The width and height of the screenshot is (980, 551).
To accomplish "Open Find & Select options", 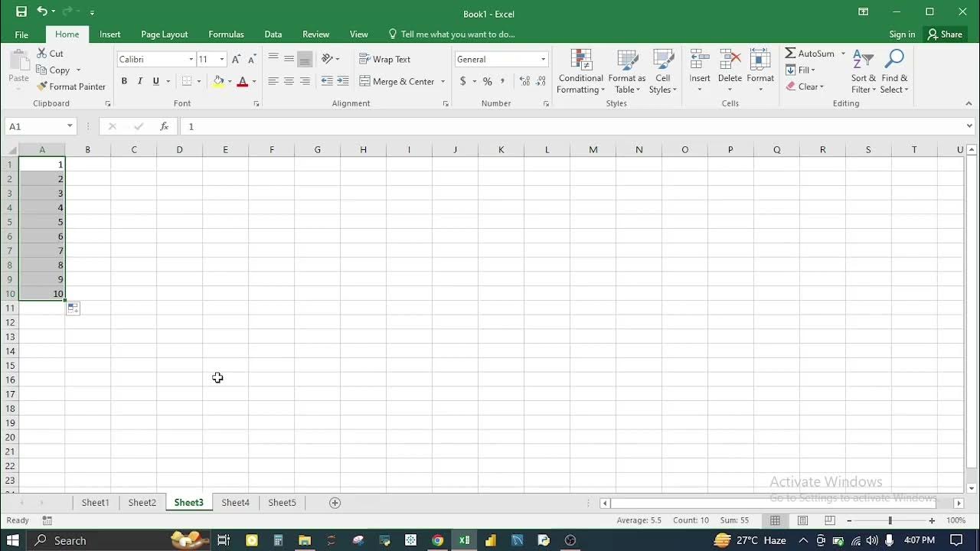I will click(894, 72).
